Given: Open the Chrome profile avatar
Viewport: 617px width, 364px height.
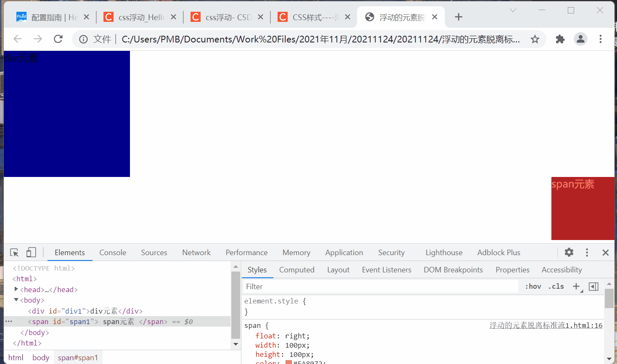Looking at the screenshot, I should point(580,39).
